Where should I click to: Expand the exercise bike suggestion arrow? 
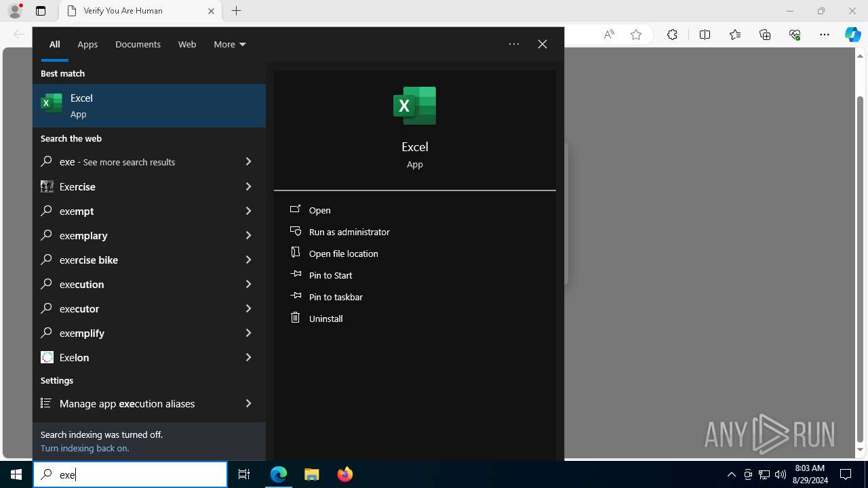tap(248, 260)
